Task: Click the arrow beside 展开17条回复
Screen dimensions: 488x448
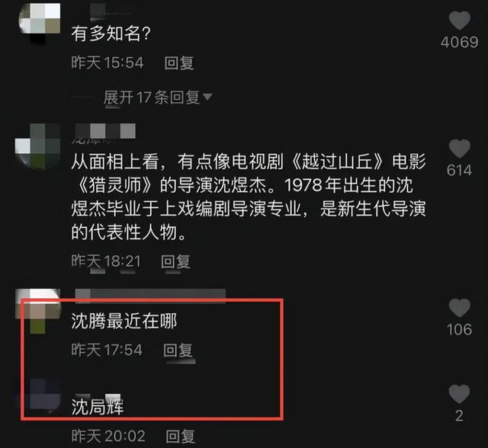Action: [x=207, y=97]
